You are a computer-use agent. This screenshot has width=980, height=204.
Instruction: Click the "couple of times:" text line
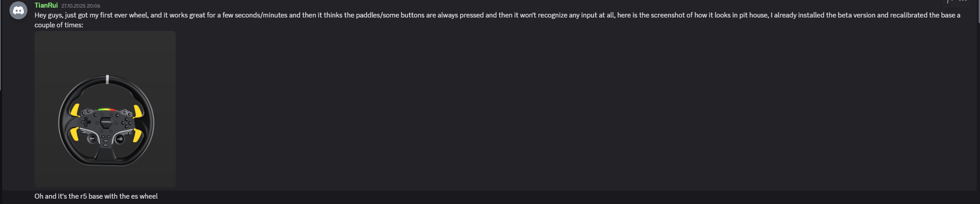click(59, 25)
